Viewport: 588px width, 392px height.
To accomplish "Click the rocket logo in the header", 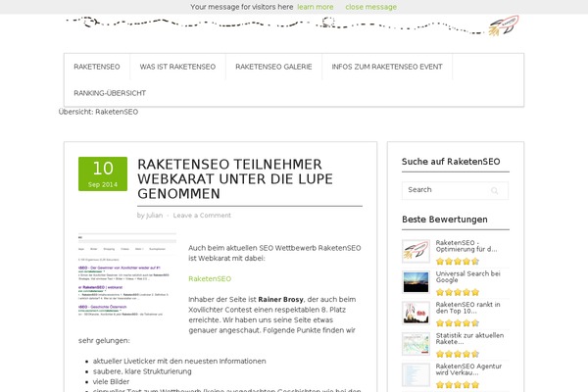I will click(x=504, y=25).
